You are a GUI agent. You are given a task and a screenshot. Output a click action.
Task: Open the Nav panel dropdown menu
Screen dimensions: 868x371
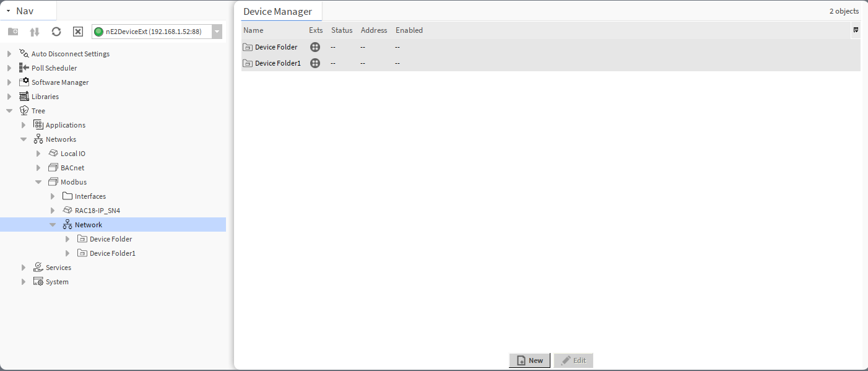pos(7,11)
